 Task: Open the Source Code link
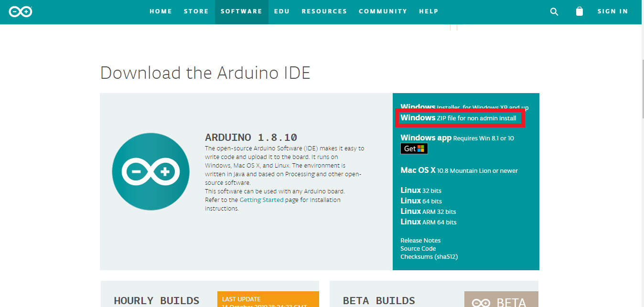click(418, 248)
